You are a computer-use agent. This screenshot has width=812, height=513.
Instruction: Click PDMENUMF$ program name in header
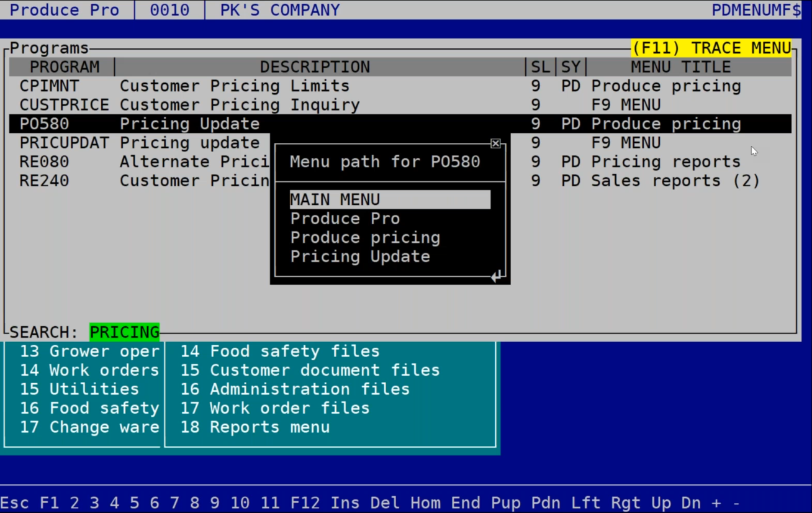pos(756,10)
